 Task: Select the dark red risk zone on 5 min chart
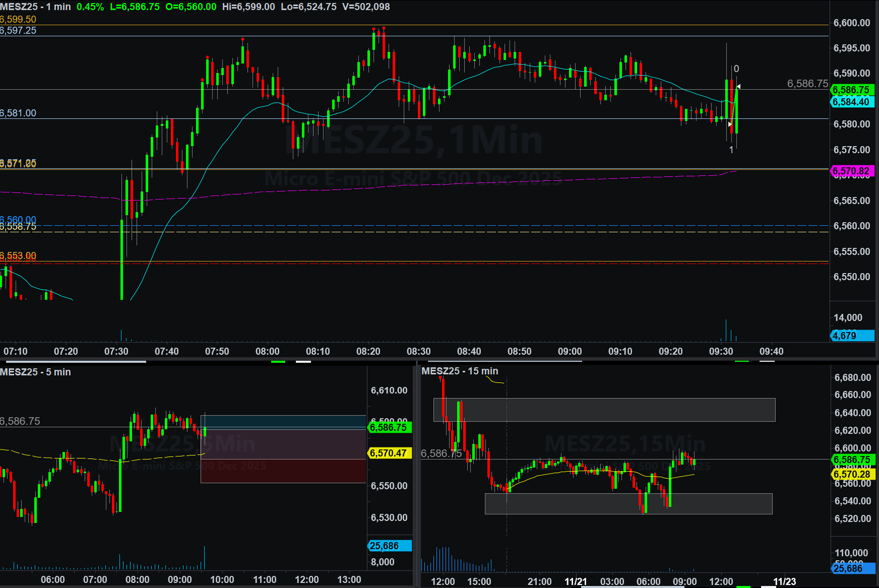283,471
